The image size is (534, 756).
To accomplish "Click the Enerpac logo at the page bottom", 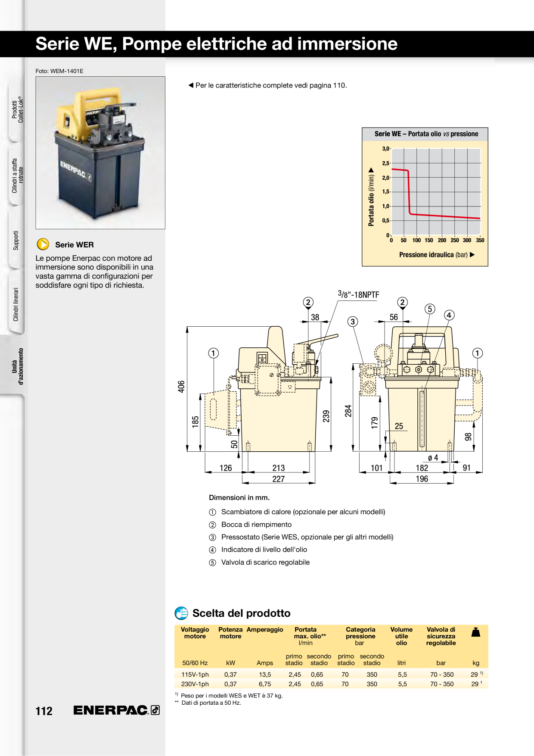I will 116,710.
